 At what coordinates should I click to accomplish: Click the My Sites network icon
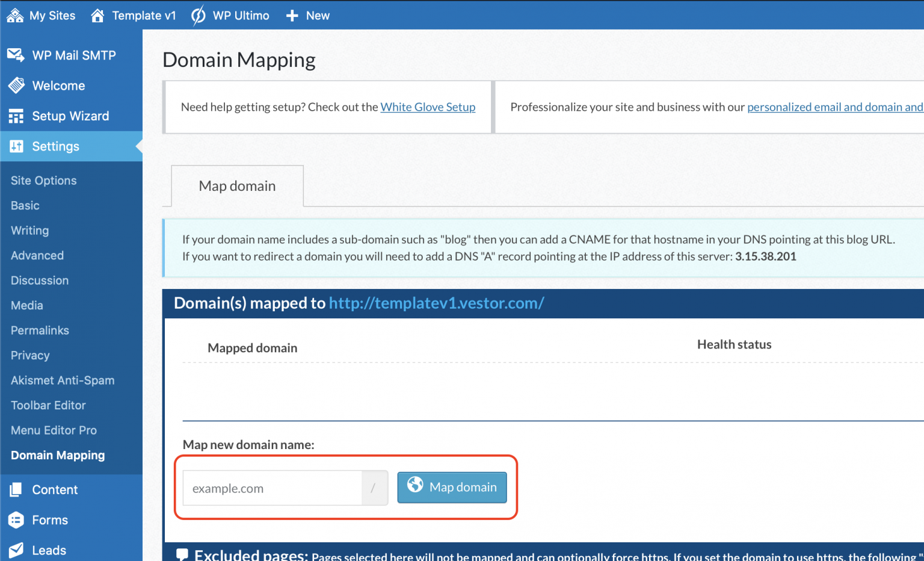pos(14,15)
